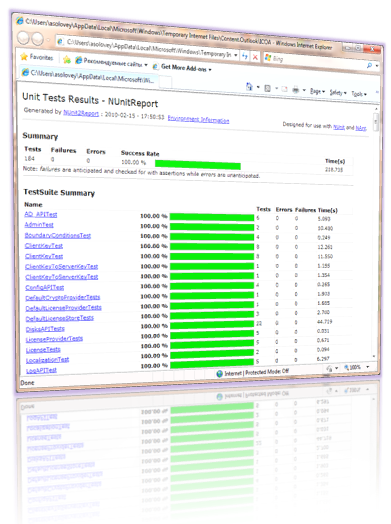
Task: Click the Home toolbar icon
Action: pyautogui.click(x=249, y=87)
